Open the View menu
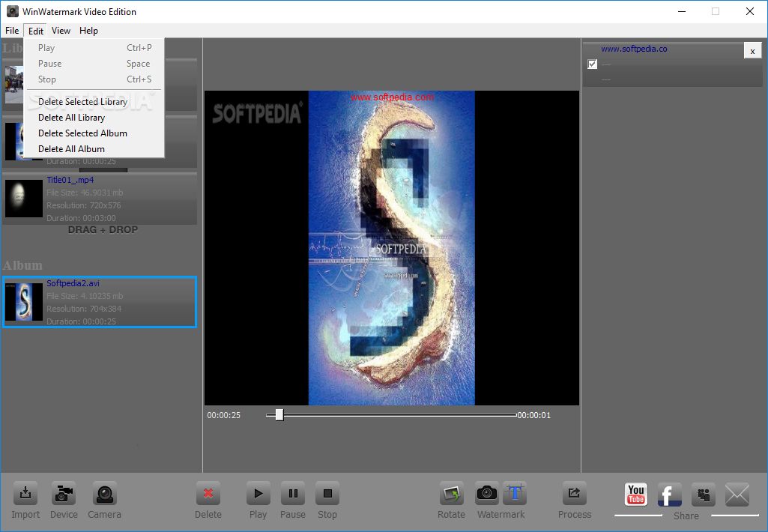Viewport: 768px width, 532px height. click(61, 31)
